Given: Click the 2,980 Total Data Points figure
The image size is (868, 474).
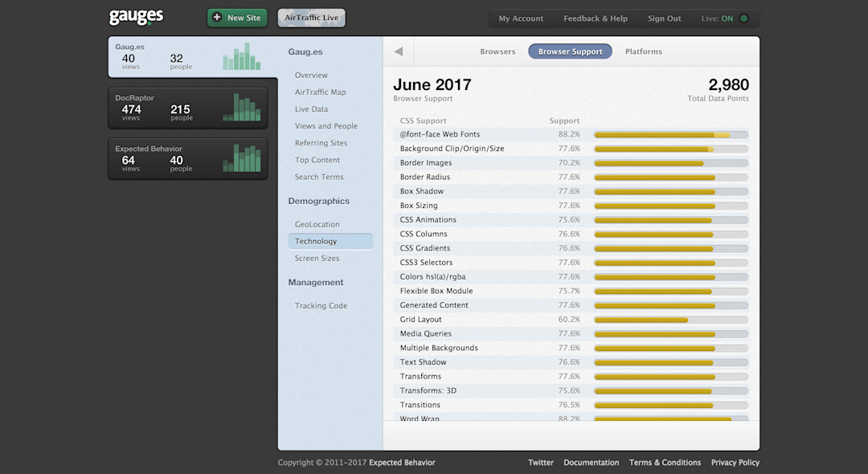Looking at the screenshot, I should point(728,84).
